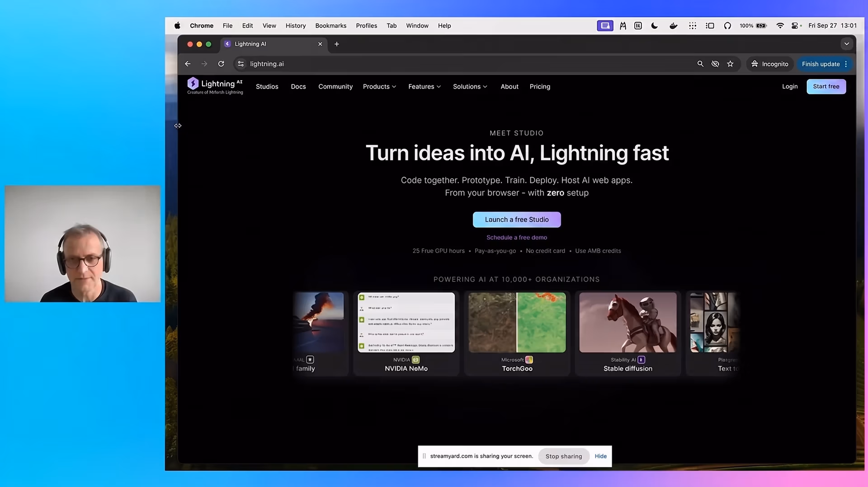Click the Start free button
The width and height of the screenshot is (868, 487).
[x=826, y=86]
